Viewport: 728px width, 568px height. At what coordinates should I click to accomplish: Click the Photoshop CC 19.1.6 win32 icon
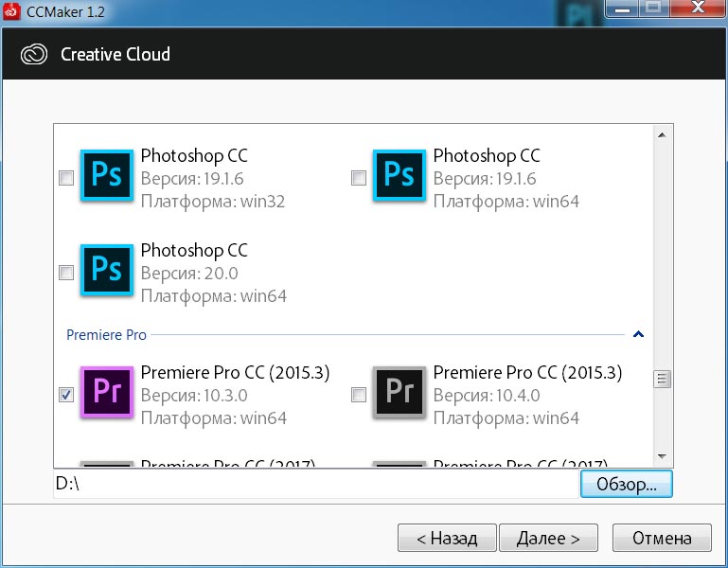[x=107, y=175]
